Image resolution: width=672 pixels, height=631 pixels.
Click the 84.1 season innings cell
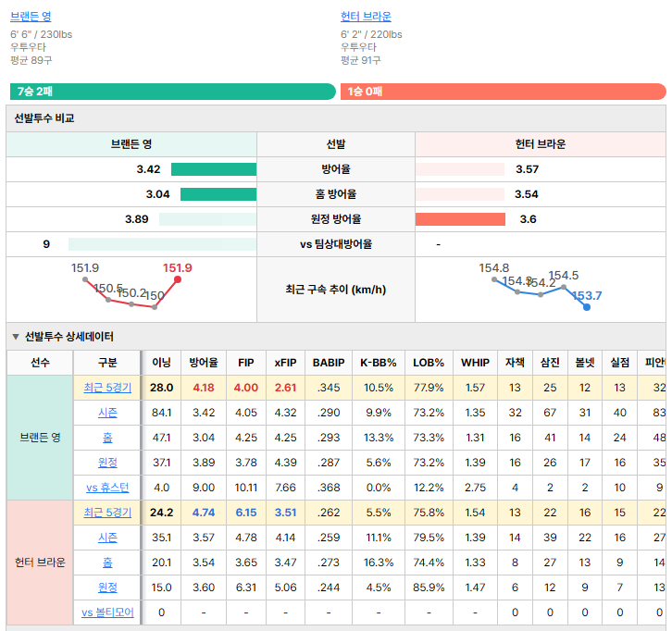pos(162,413)
